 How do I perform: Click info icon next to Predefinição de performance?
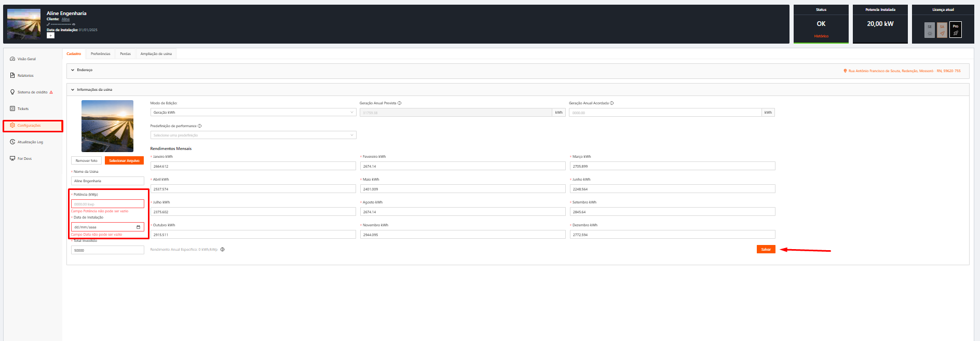tap(200, 126)
